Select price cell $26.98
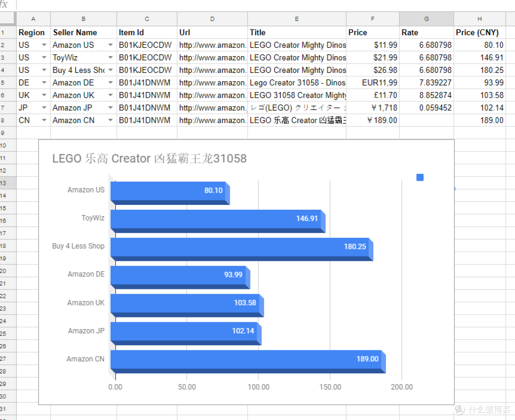The image size is (515, 420). tap(373, 70)
